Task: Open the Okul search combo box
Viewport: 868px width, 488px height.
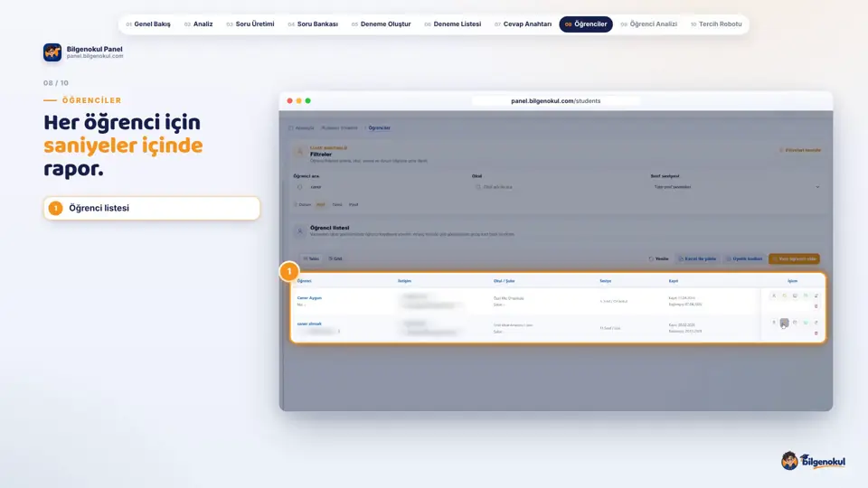Action: click(x=557, y=187)
